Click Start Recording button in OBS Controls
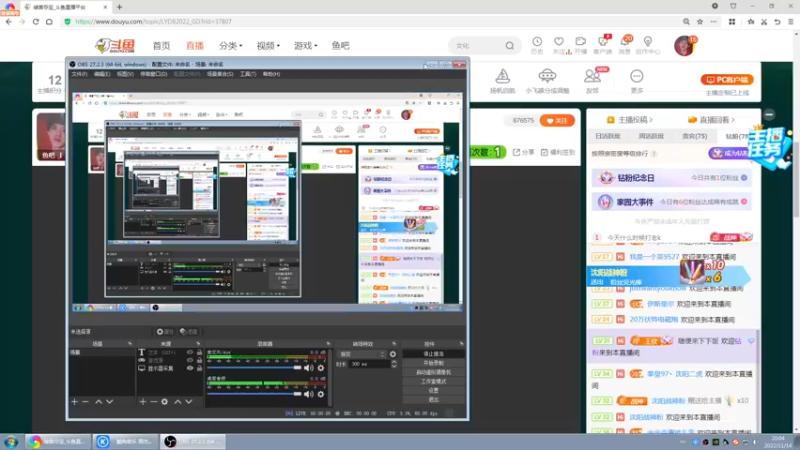This screenshot has width=800, height=450. pyautogui.click(x=433, y=363)
